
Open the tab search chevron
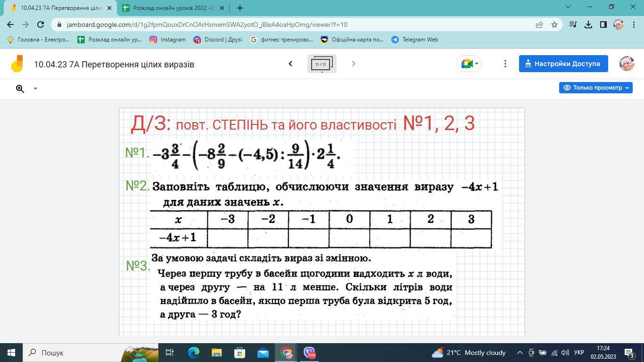click(568, 7)
